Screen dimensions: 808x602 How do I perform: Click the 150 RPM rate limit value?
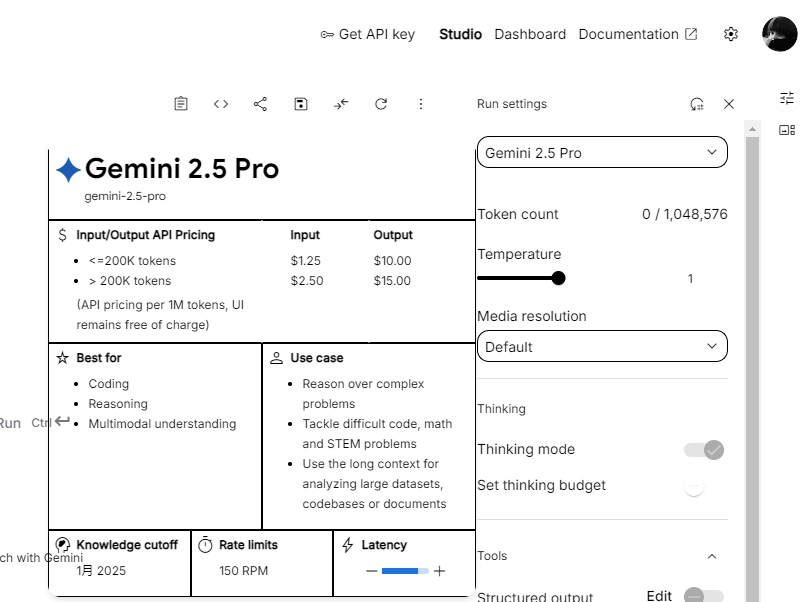[x=243, y=571]
